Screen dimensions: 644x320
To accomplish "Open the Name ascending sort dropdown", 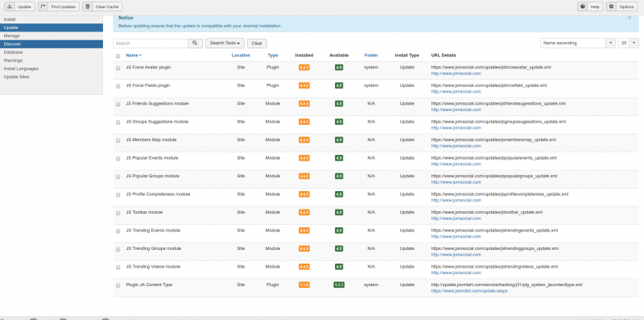I will [x=577, y=44].
